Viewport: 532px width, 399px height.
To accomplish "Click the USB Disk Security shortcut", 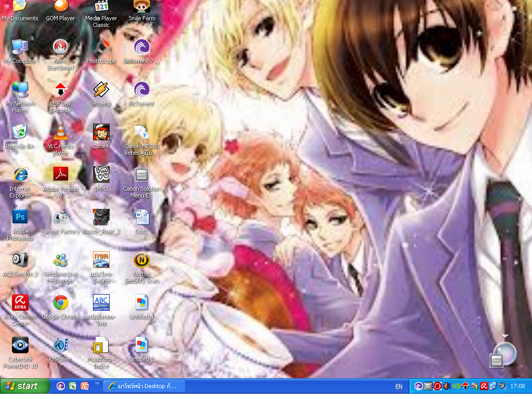I will [x=60, y=97].
